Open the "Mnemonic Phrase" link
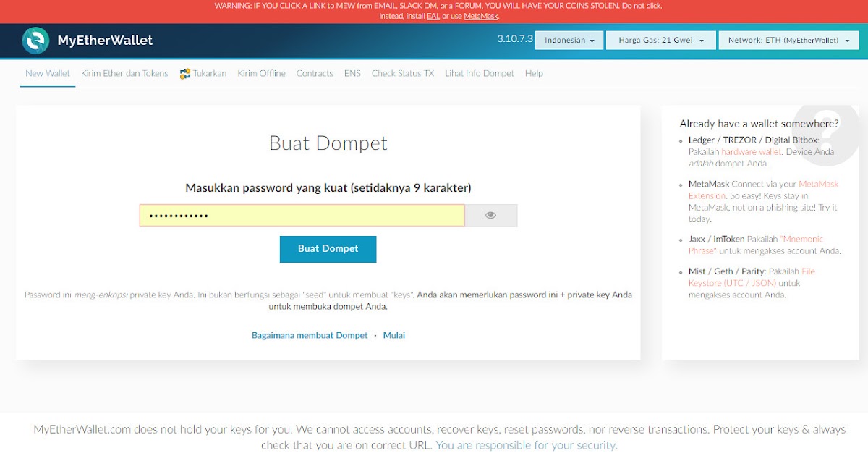868x456 pixels. [x=756, y=245]
